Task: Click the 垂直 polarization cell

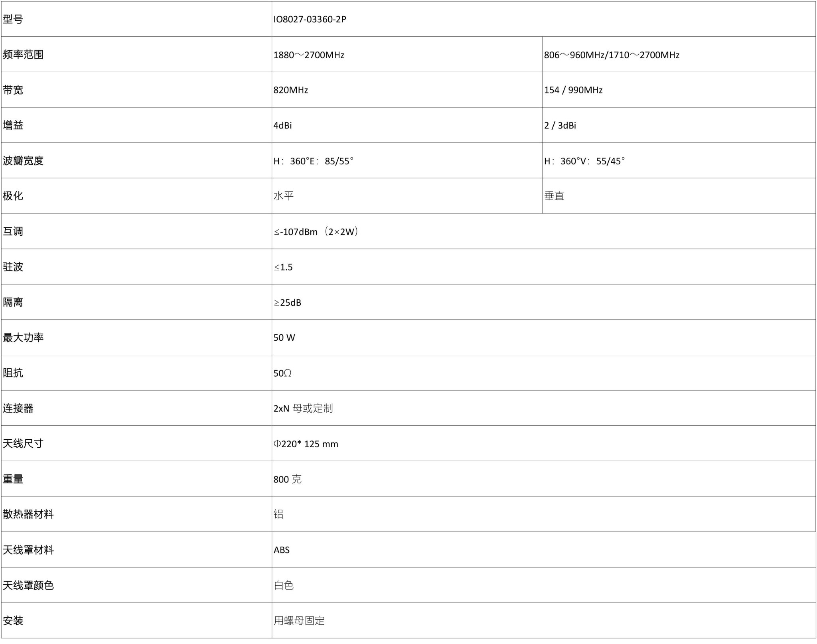Action: pyautogui.click(x=554, y=196)
